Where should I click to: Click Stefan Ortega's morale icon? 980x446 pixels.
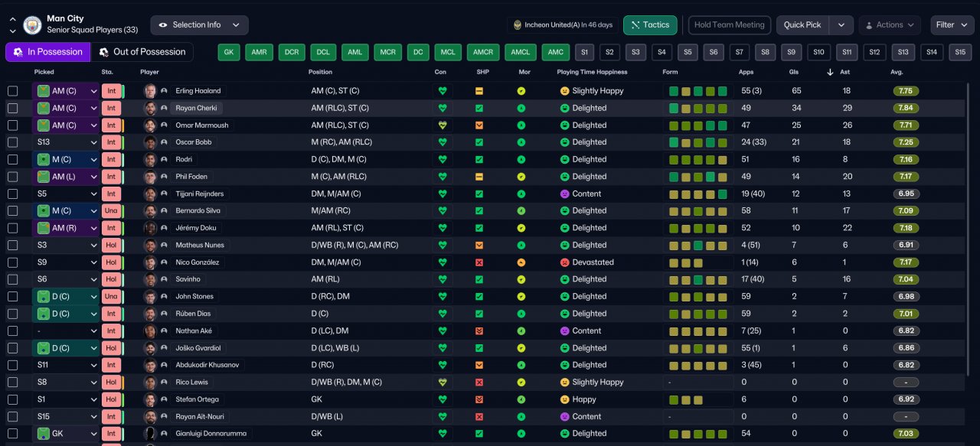pos(521,399)
